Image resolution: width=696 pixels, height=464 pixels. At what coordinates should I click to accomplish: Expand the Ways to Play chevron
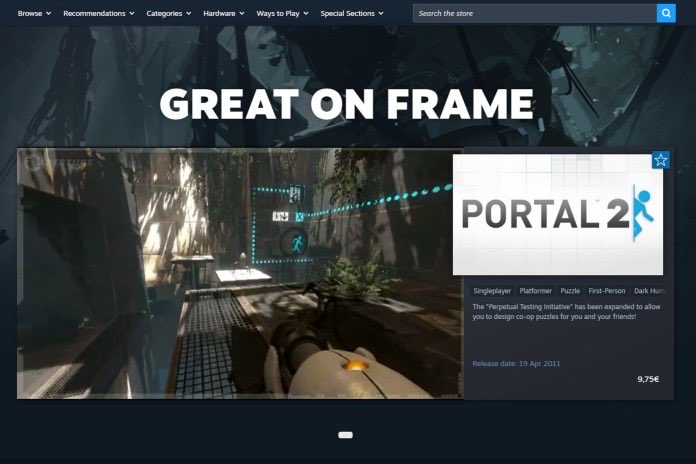tap(306, 13)
